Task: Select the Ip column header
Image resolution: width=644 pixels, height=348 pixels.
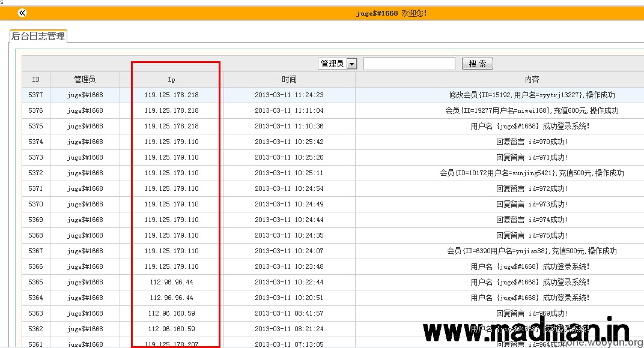Action: click(171, 79)
